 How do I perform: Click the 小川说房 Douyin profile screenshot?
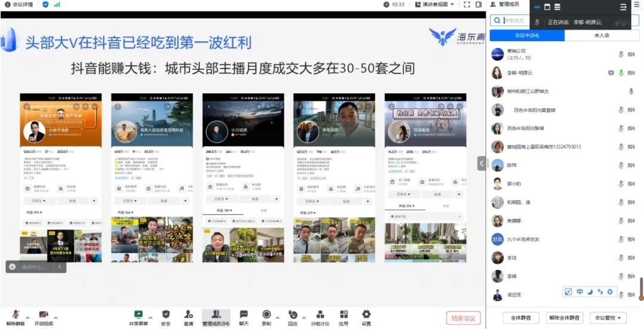(243, 178)
